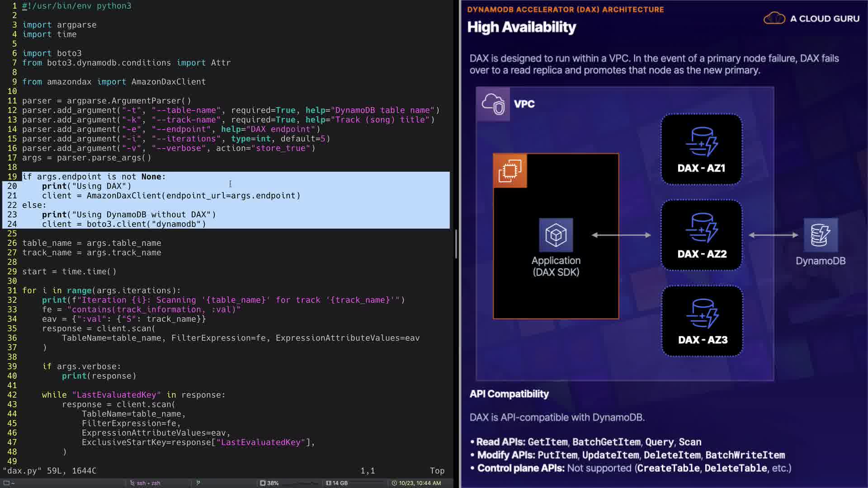Click the CPU 38% status indicator

tap(269, 483)
